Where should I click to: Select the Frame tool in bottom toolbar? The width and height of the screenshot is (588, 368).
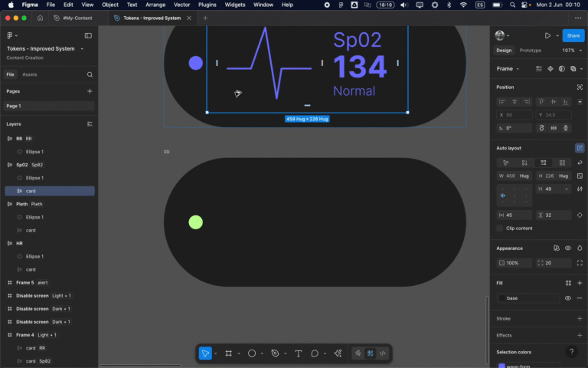click(x=227, y=353)
